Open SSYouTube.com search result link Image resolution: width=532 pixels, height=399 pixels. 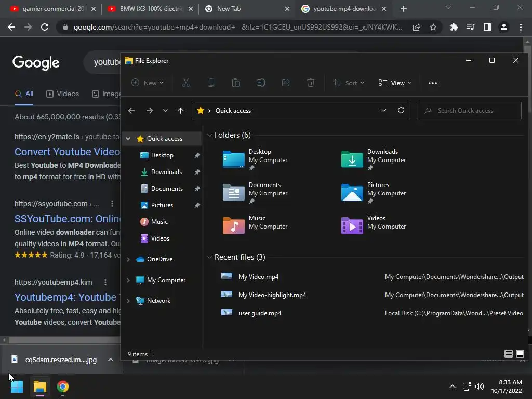(x=67, y=219)
